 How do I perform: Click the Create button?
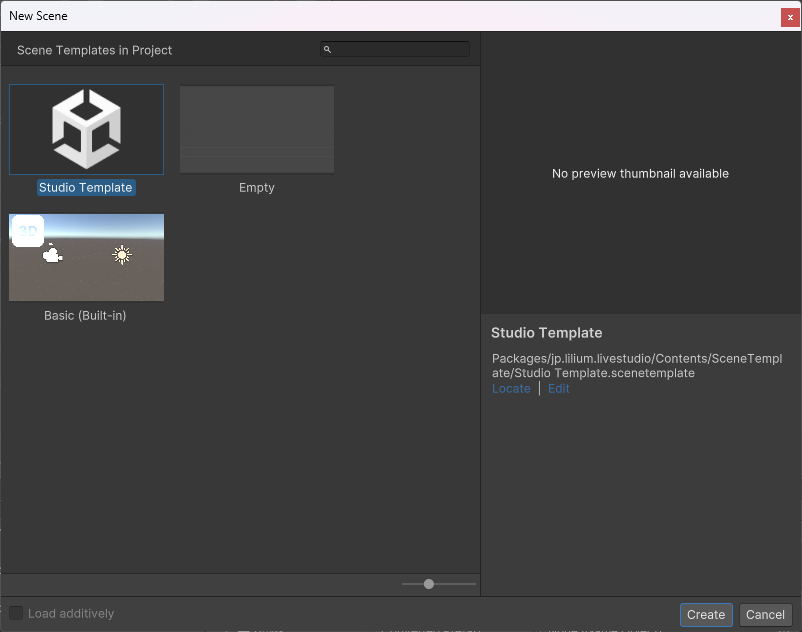tap(706, 615)
